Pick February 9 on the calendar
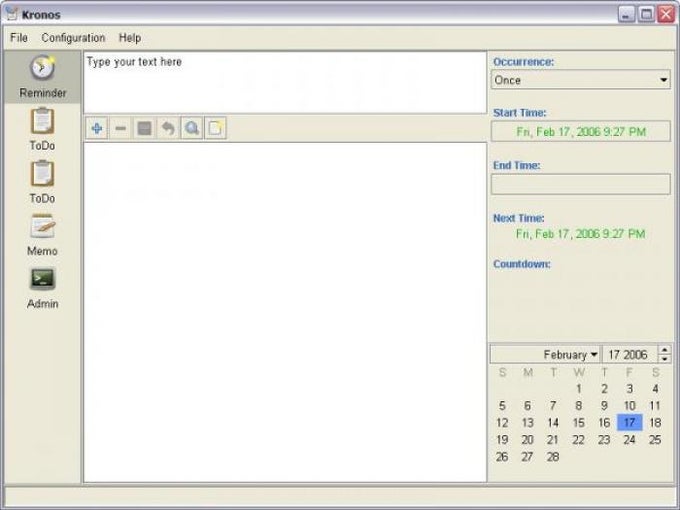This screenshot has width=680, height=510. pos(604,405)
